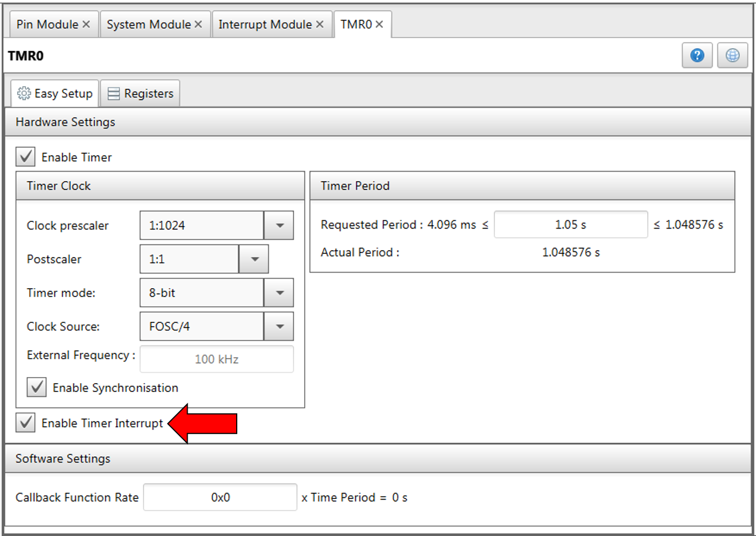Viewport: 756px width, 536px height.
Task: Expand the Clock Source dropdown
Action: point(279,326)
